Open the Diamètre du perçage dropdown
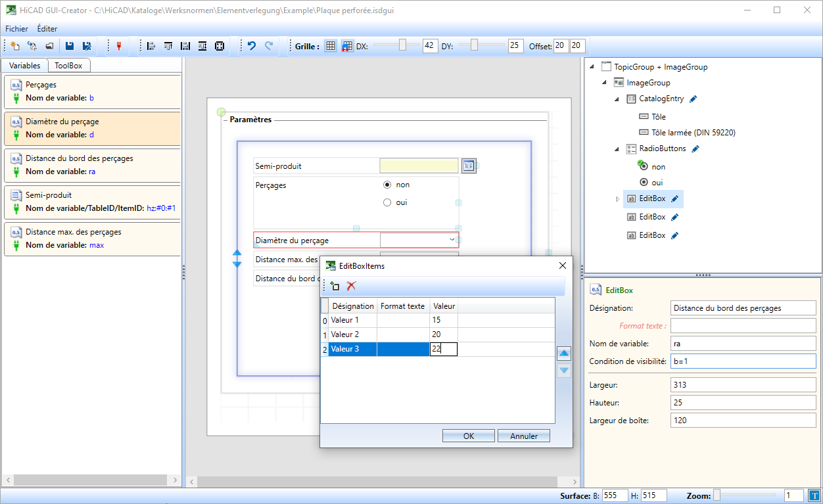Image resolution: width=823 pixels, height=504 pixels. point(452,240)
